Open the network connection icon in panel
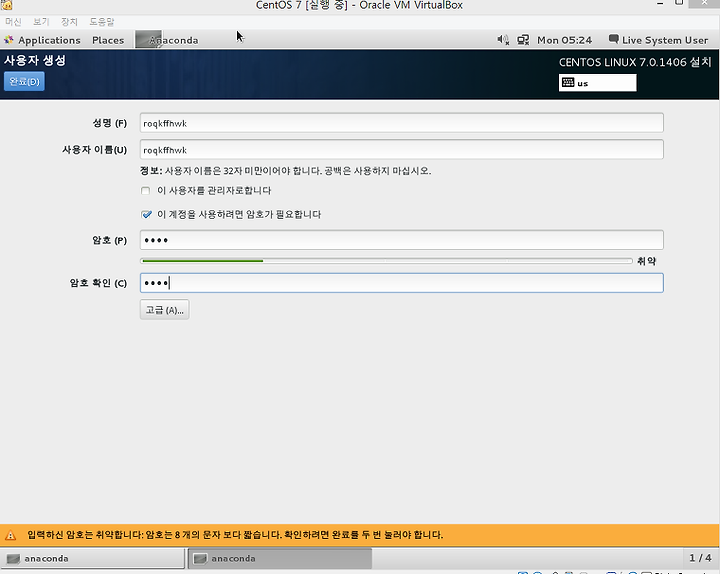Image resolution: width=720 pixels, height=574 pixels. pyautogui.click(x=523, y=40)
